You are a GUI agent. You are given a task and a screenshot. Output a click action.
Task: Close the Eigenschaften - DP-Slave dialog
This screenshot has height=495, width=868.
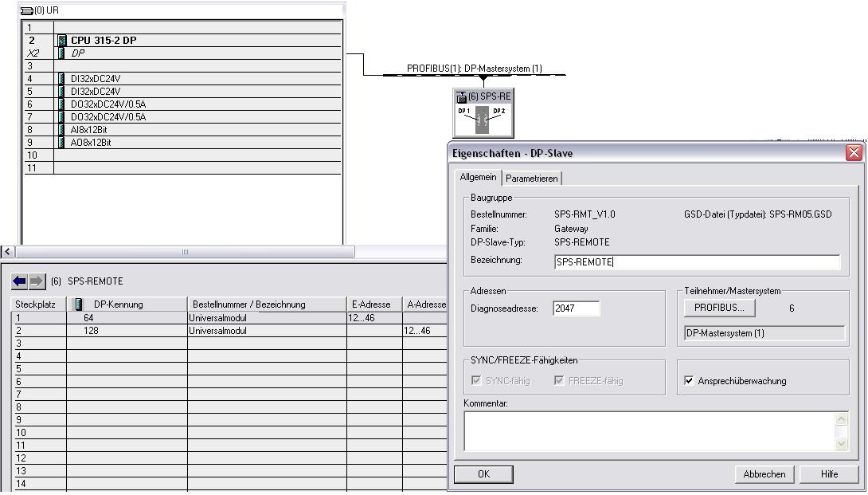pyautogui.click(x=854, y=153)
